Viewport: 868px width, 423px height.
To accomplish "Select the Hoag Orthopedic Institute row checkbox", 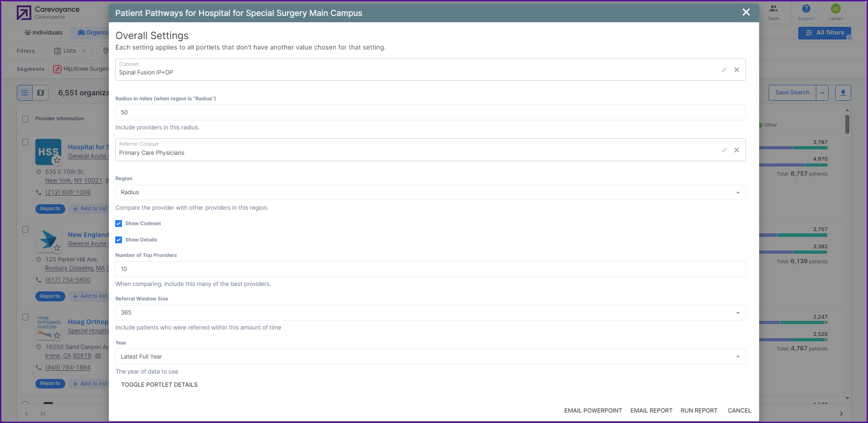I will click(25, 318).
